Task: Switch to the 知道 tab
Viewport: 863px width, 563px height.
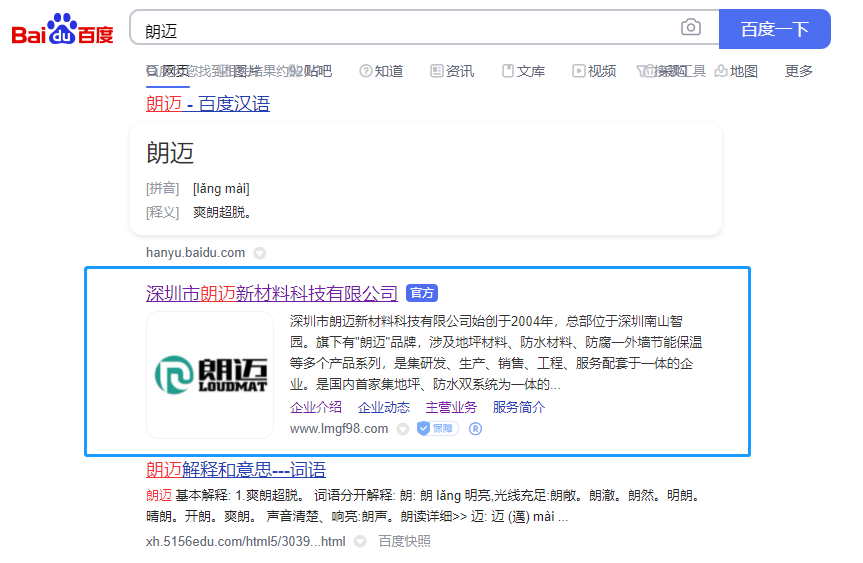Action: pyautogui.click(x=381, y=71)
